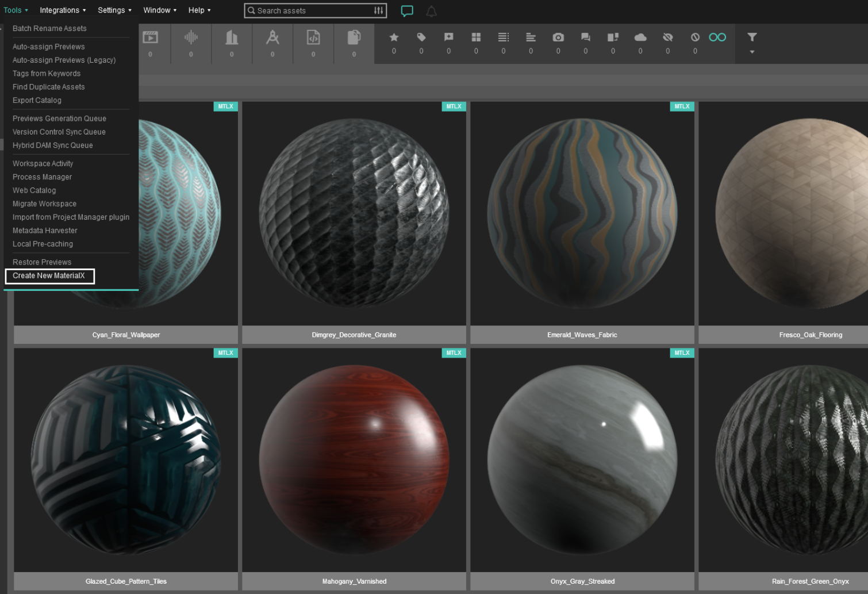868x594 pixels.
Task: Filter by star rating icon
Action: 394,37
